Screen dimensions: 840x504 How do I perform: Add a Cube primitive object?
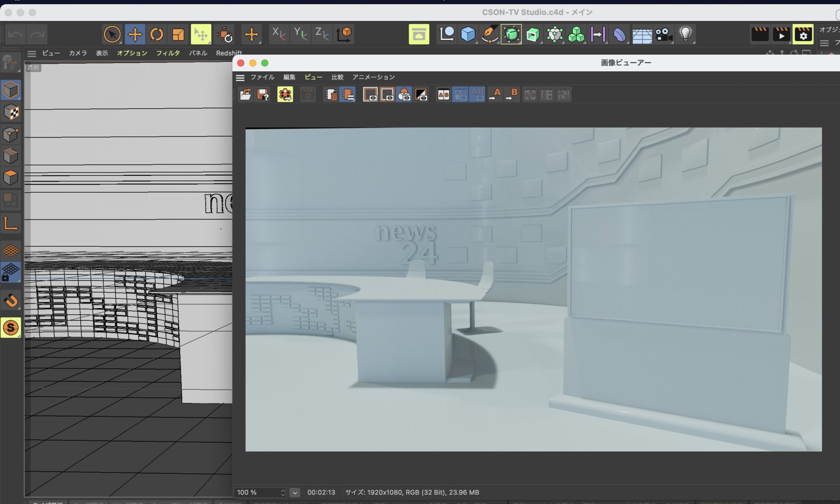(467, 34)
